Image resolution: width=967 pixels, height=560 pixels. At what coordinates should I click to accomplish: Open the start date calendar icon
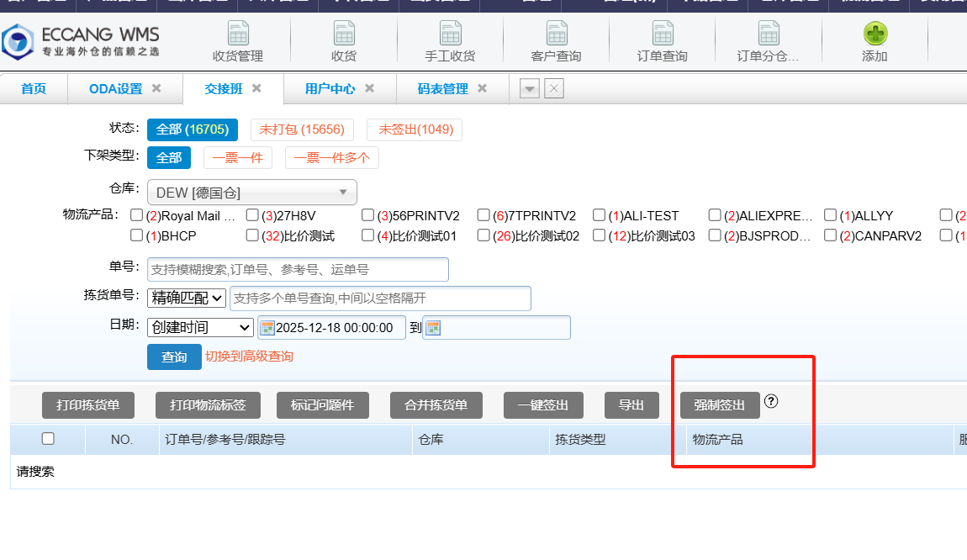pyautogui.click(x=267, y=327)
